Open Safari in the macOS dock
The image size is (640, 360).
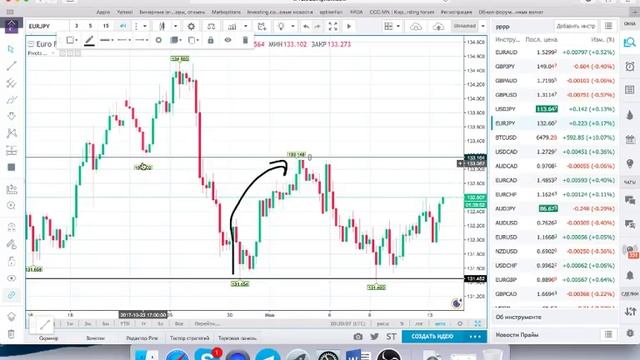click(x=177, y=355)
